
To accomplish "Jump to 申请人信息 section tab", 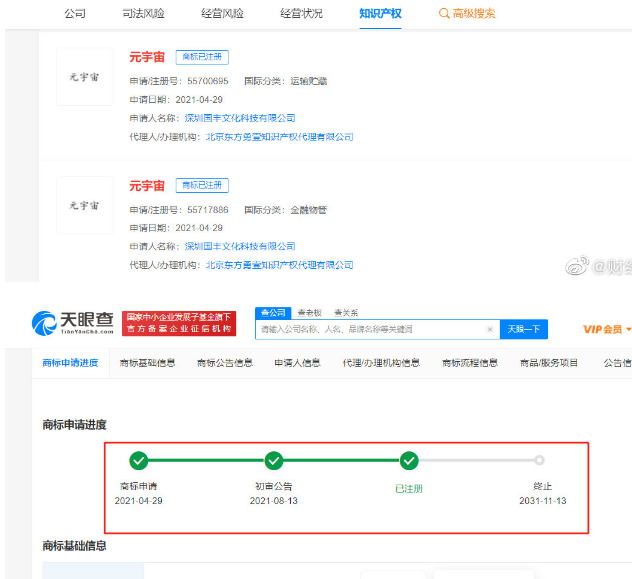I will tap(297, 363).
